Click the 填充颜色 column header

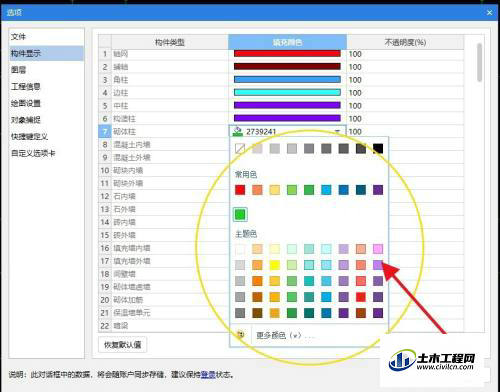tap(287, 42)
